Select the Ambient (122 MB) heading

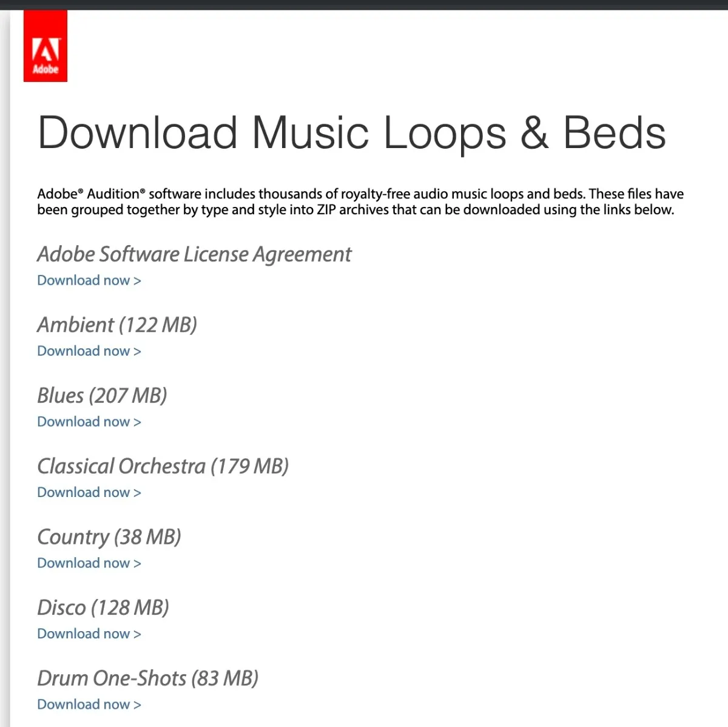point(117,325)
